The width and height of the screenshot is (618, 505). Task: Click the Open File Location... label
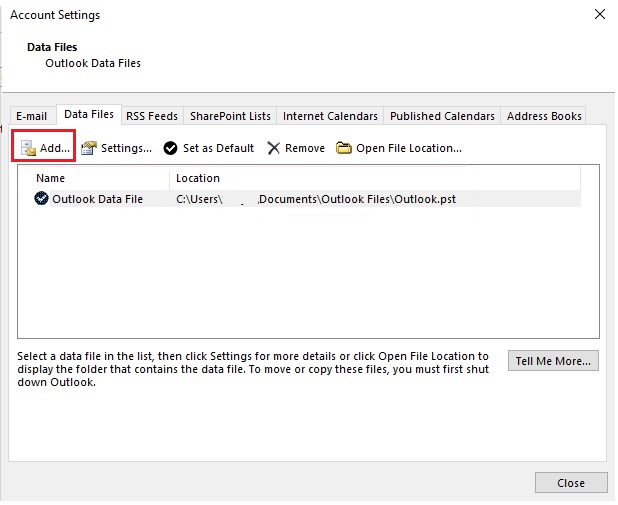(409, 148)
